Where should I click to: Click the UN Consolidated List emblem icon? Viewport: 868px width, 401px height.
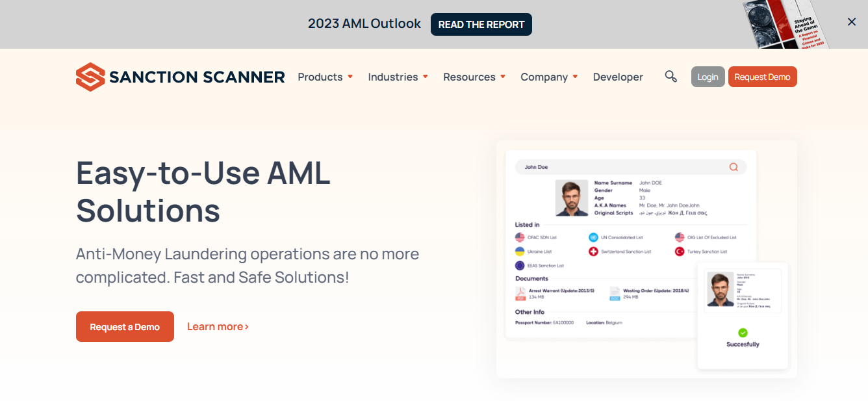(593, 237)
